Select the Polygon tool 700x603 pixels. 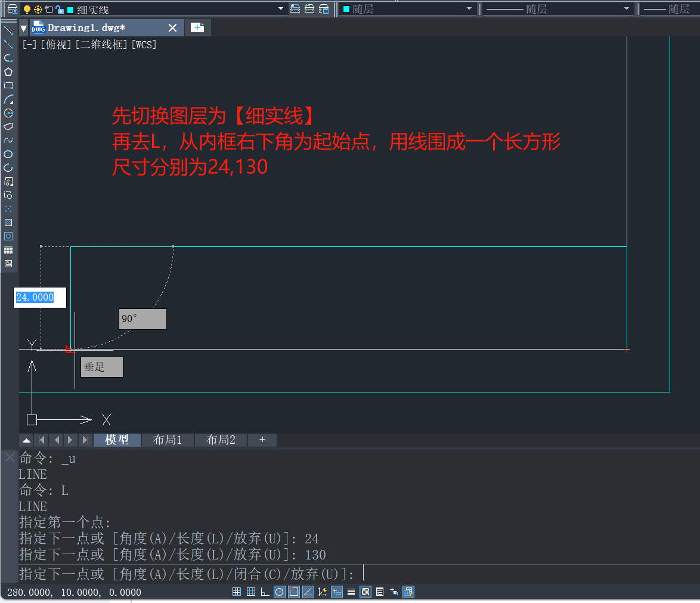point(8,72)
